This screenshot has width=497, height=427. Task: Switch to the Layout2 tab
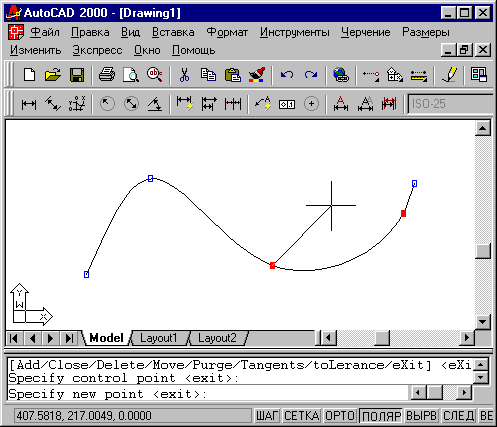(217, 338)
